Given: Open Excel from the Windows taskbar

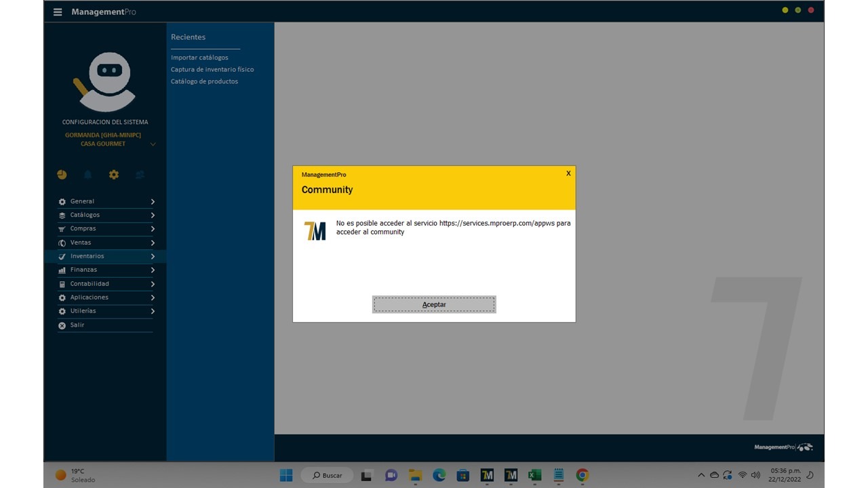Looking at the screenshot, I should tap(534, 475).
